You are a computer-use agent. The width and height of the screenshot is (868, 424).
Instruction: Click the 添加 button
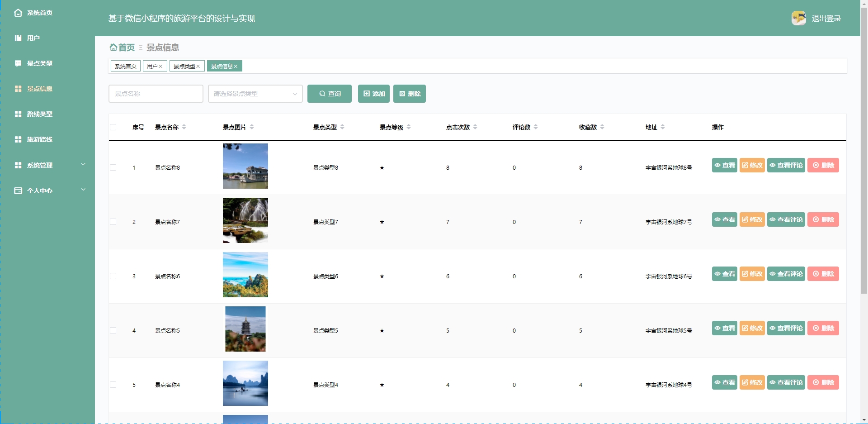coord(374,94)
